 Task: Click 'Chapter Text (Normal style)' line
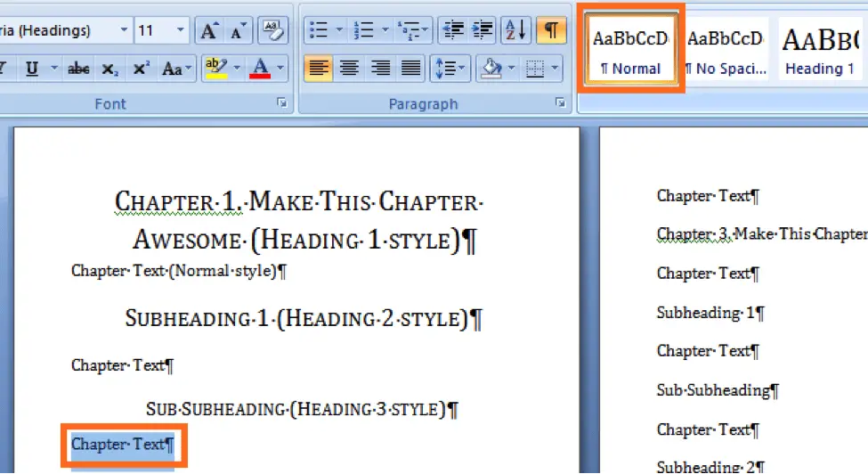click(178, 271)
